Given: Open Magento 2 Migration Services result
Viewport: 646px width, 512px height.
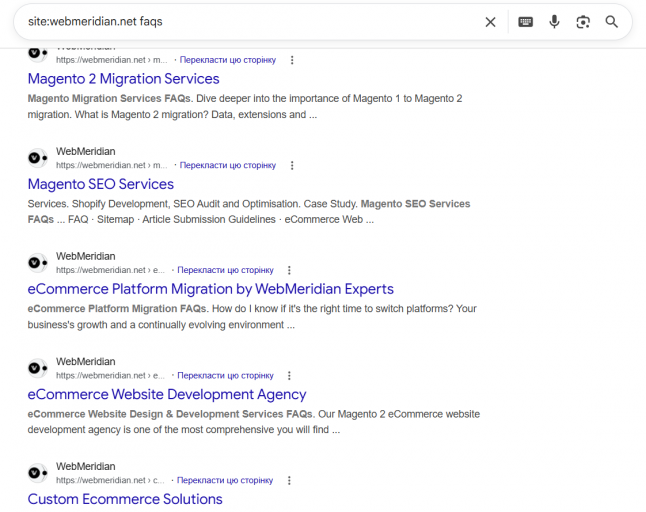Looking at the screenshot, I should pyautogui.click(x=124, y=79).
